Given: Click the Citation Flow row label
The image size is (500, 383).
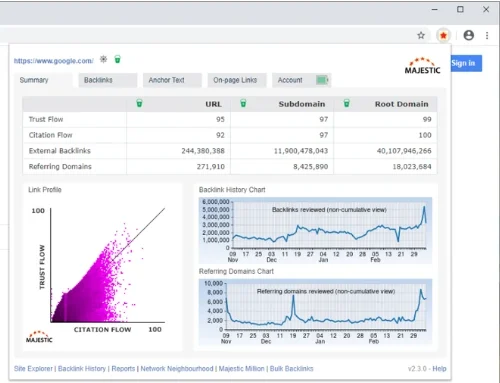Looking at the screenshot, I should [50, 135].
